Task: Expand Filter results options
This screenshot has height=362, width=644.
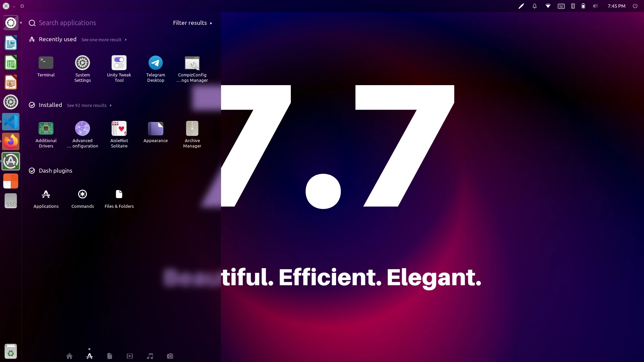Action: (212, 23)
